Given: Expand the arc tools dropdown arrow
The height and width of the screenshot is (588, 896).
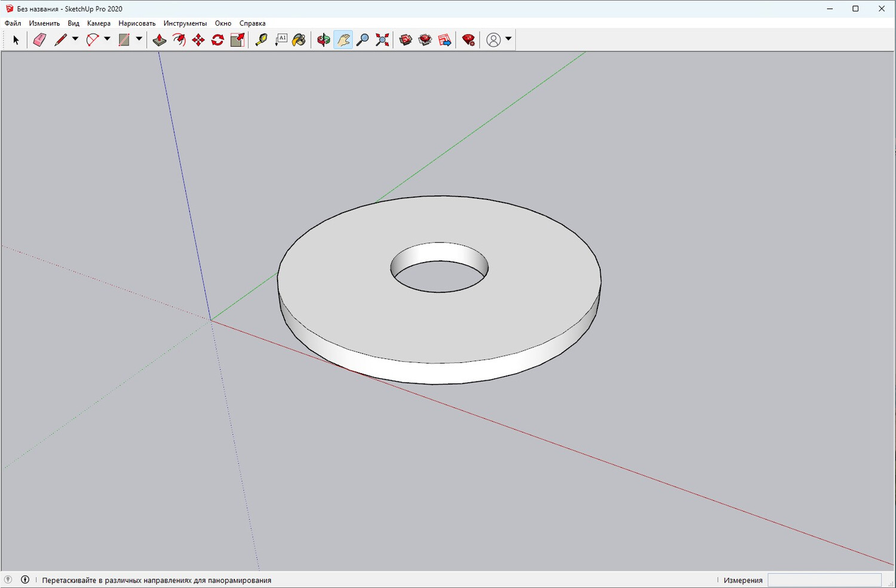Looking at the screenshot, I should coord(107,39).
